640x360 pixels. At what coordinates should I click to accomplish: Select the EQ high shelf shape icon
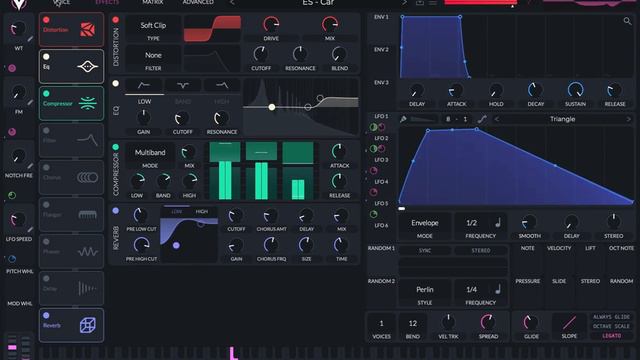point(222,85)
